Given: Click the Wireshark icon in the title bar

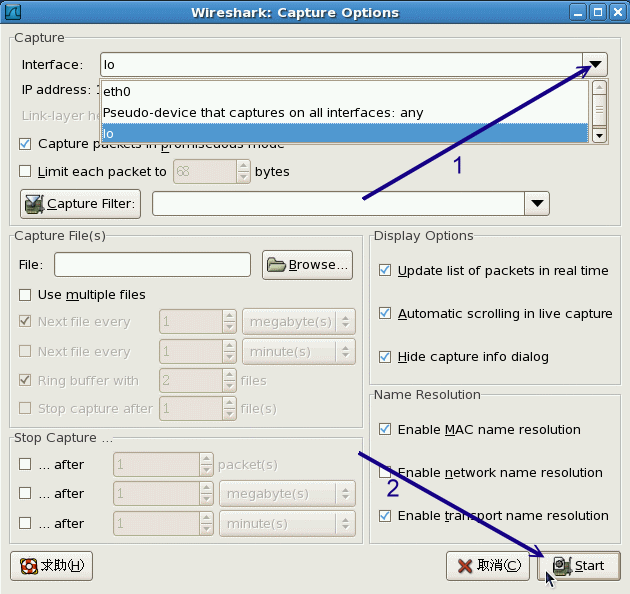Looking at the screenshot, I should pyautogui.click(x=12, y=12).
